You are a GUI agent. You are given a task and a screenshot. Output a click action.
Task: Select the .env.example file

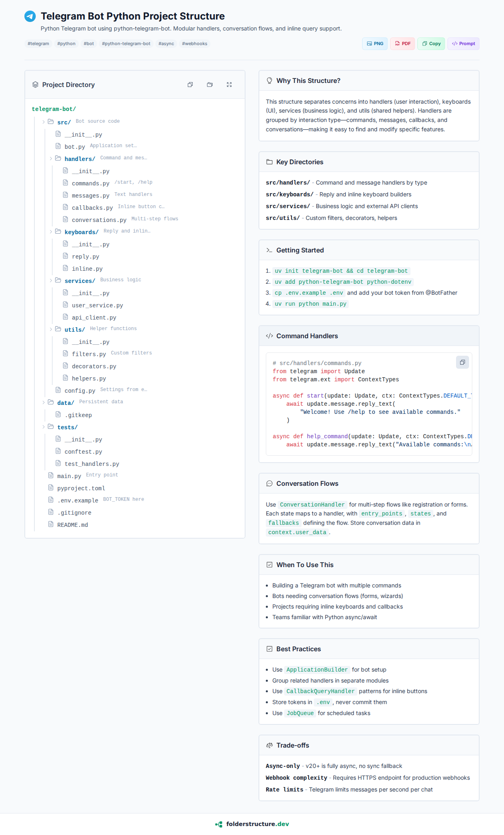pyautogui.click(x=78, y=500)
